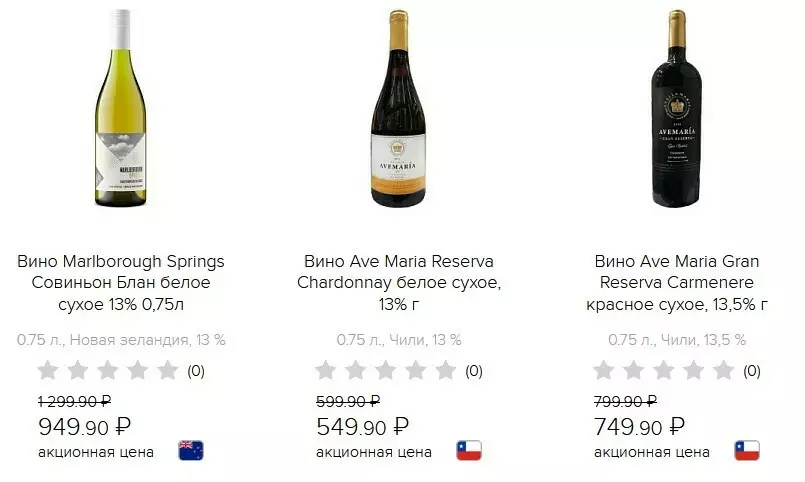Click the New Zealand flag icon
The height and width of the screenshot is (482, 805).
(191, 451)
